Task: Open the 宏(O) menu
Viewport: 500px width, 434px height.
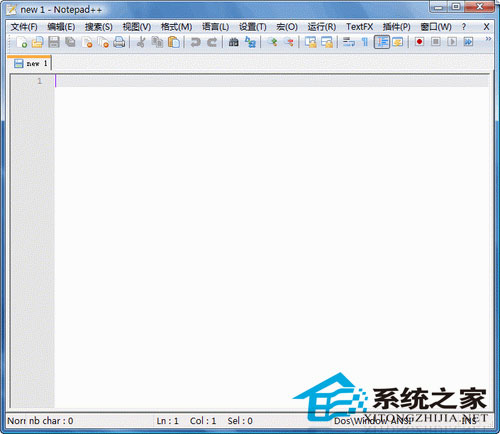Action: 287,27
